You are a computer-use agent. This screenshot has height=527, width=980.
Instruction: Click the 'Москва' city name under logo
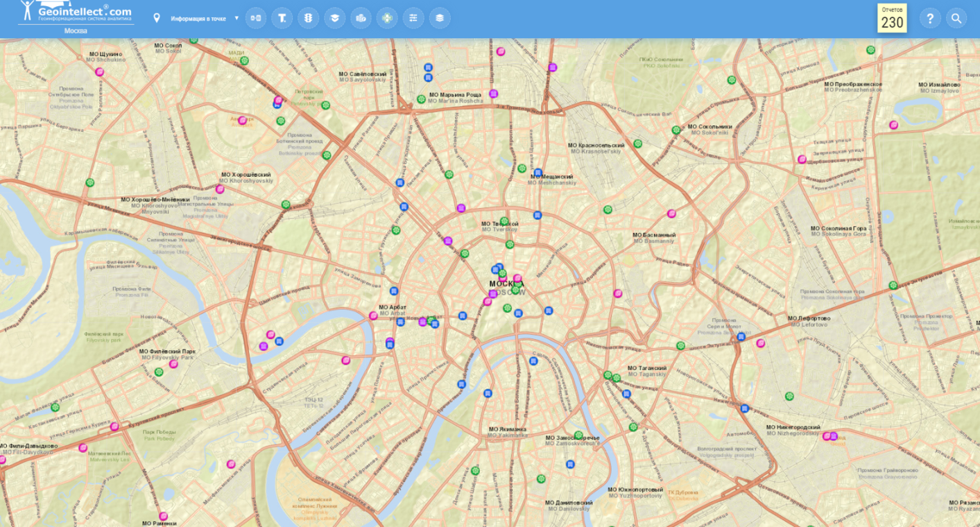tap(76, 31)
